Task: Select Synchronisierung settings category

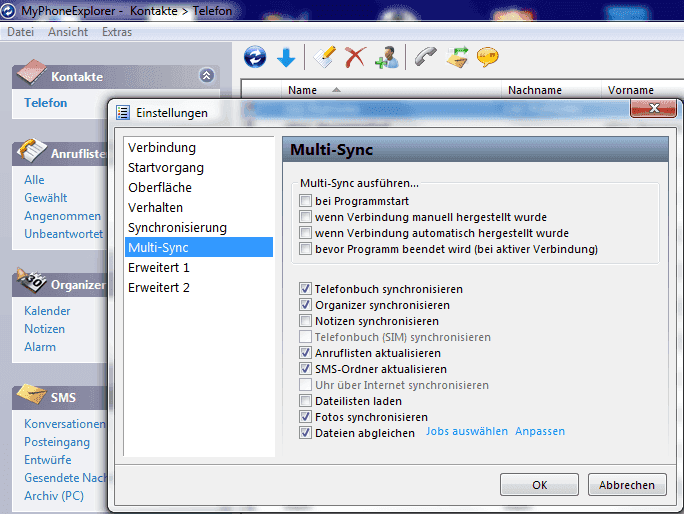Action: coord(199,228)
